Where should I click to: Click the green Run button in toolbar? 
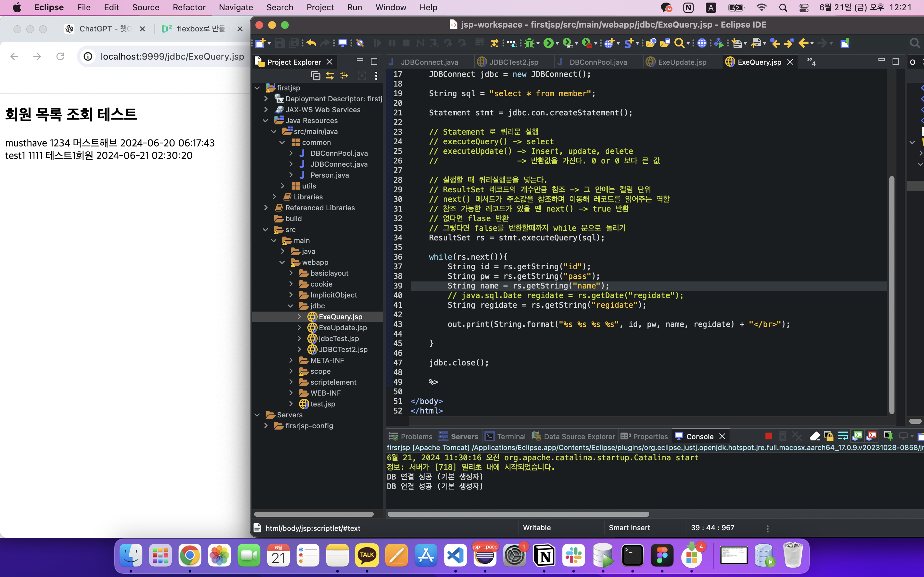click(x=548, y=43)
